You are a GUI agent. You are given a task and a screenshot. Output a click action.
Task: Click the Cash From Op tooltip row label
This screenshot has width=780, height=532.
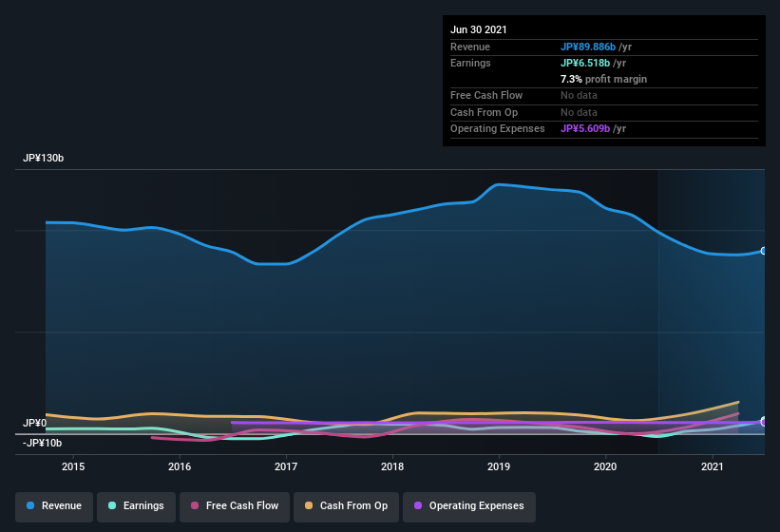pos(484,112)
